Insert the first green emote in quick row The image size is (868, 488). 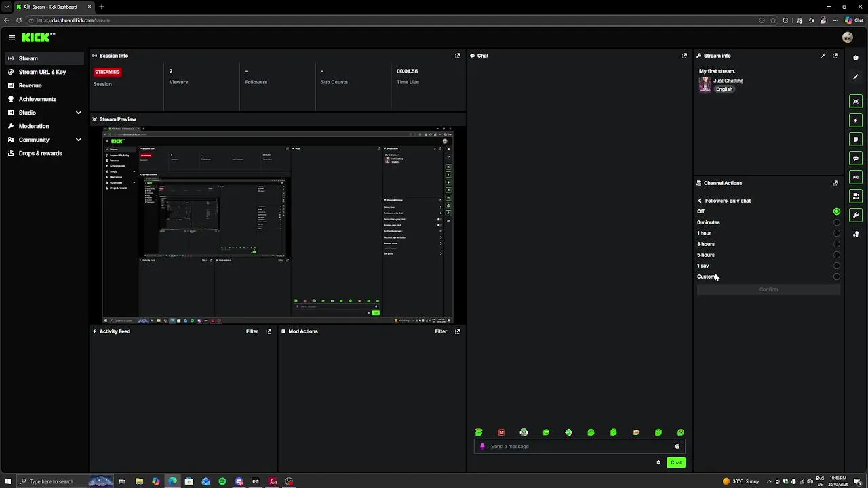[x=479, y=432]
